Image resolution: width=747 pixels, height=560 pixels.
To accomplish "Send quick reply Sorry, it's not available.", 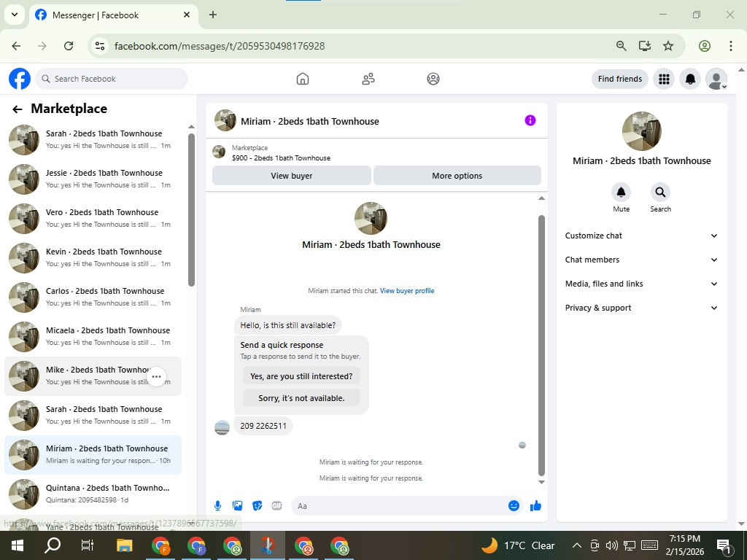I will tap(301, 398).
